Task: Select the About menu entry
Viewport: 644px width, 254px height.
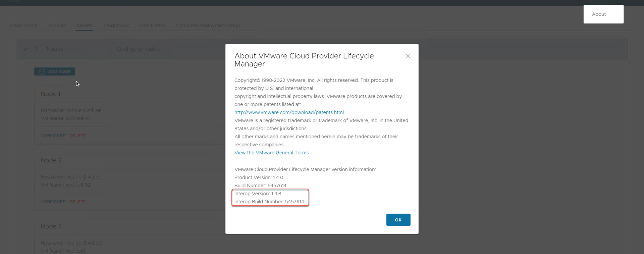Action: [x=599, y=14]
